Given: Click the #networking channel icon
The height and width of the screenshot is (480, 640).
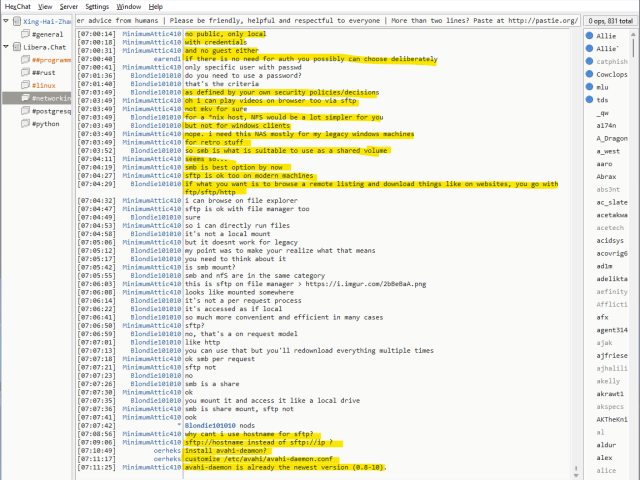Looking at the screenshot, I should pos(25,98).
